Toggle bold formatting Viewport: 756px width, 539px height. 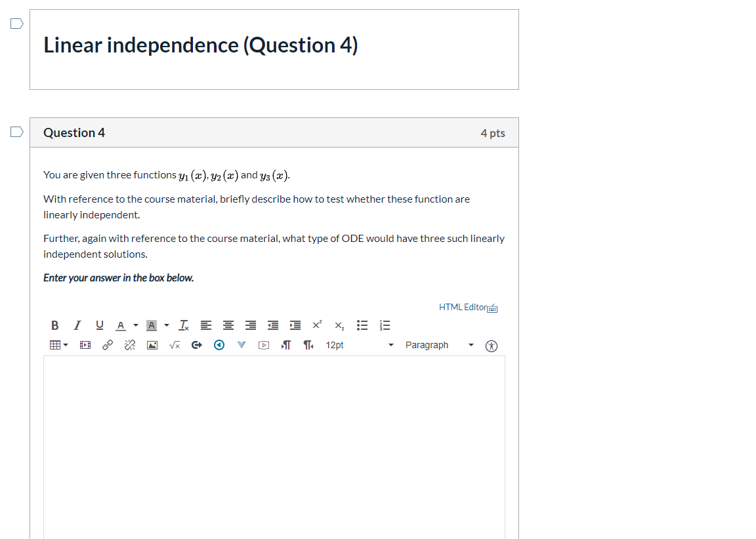click(x=54, y=325)
